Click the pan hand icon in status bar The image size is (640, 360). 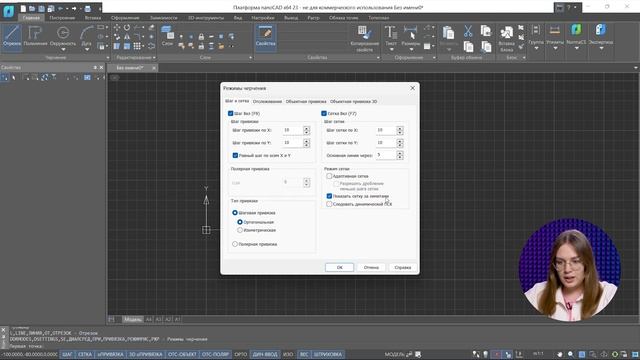tap(560, 354)
